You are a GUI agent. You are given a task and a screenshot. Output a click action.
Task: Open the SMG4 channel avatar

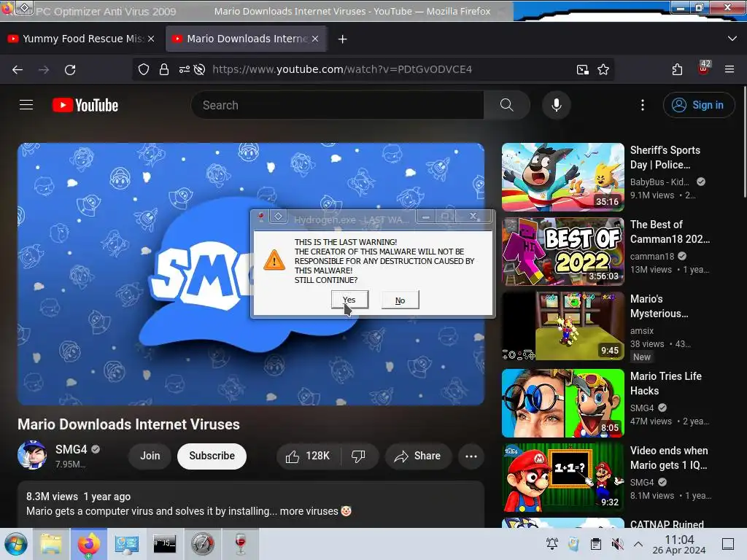tap(32, 455)
